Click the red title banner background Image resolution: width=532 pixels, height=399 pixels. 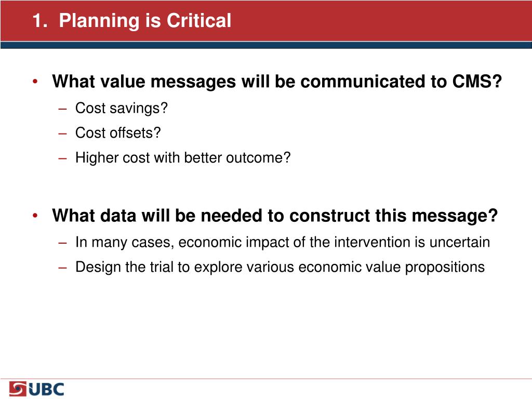(x=373, y=21)
